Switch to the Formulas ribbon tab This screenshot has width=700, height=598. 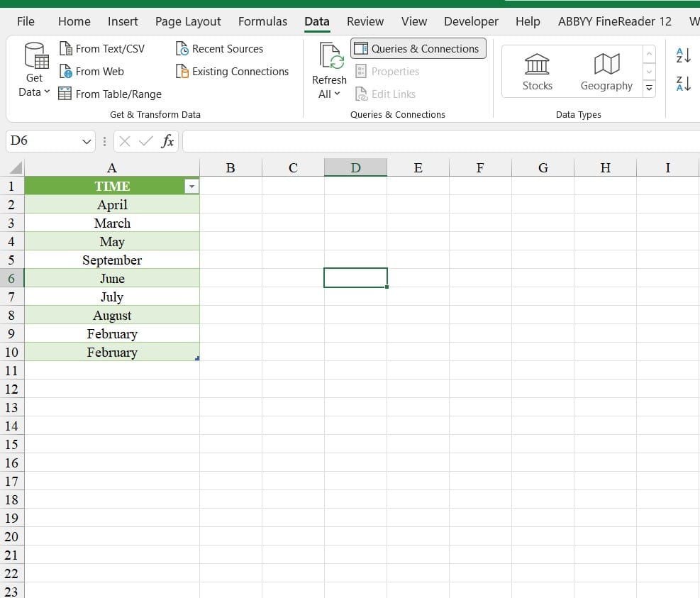click(262, 21)
